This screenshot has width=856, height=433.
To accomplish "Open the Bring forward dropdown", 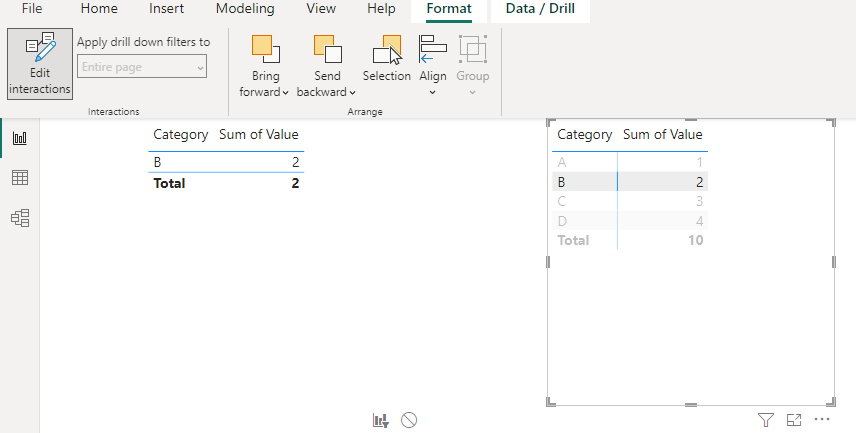I will (x=264, y=66).
